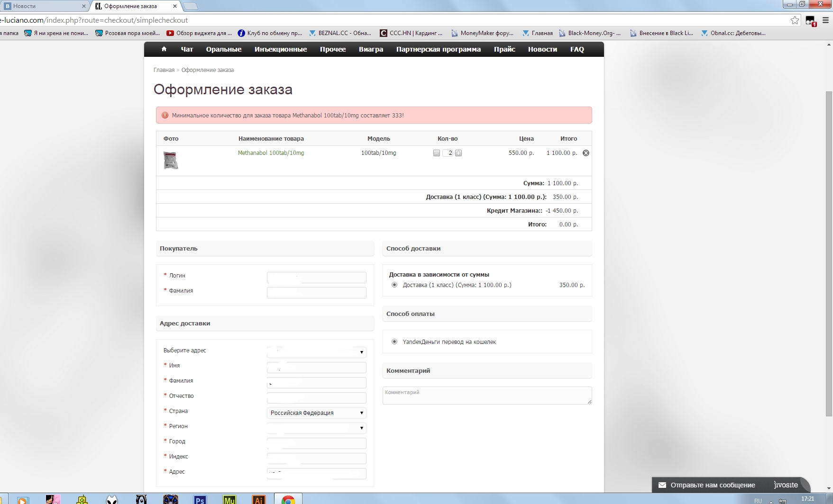Launch Adobe Illustrator from the taskbar

tap(259, 499)
